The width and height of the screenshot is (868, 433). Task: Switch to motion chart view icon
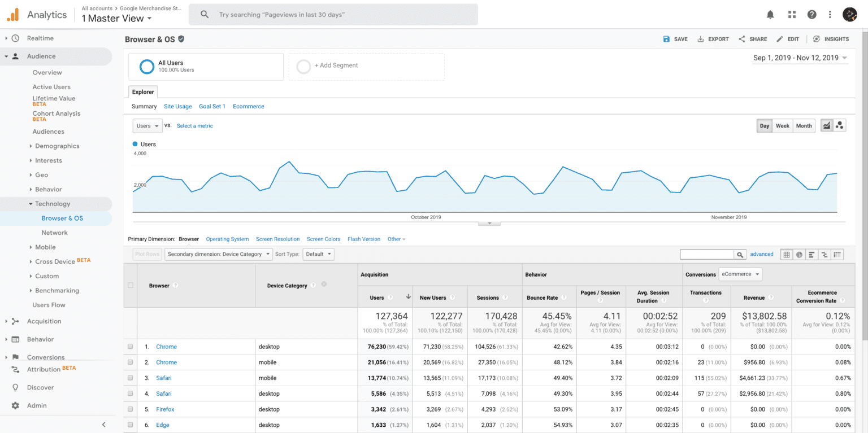point(840,126)
